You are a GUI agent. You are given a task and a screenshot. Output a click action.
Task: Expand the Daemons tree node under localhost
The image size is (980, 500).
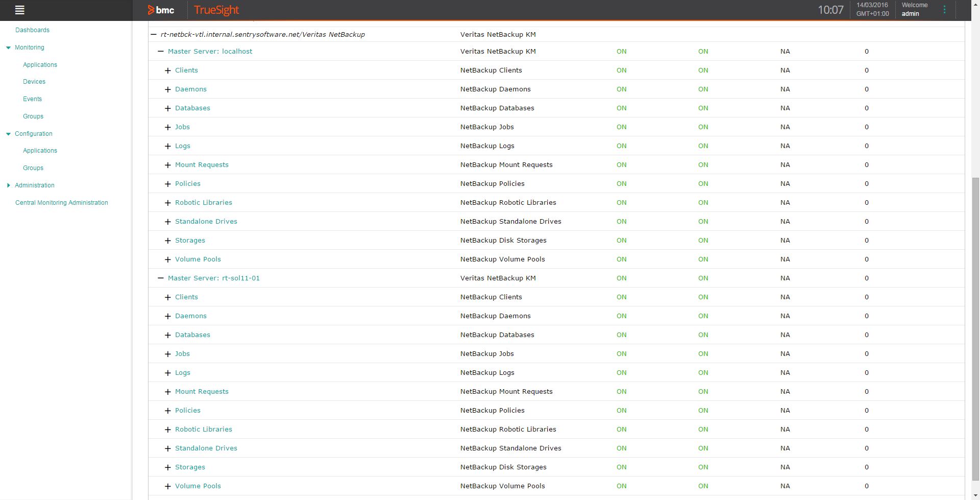coord(167,89)
